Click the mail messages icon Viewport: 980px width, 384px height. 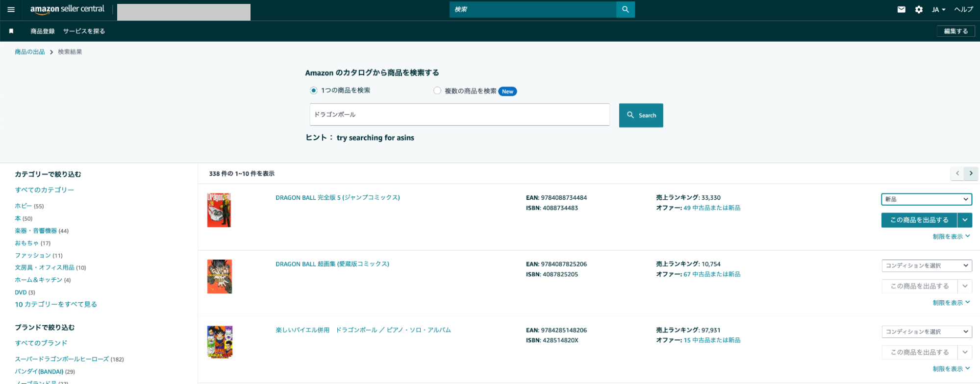click(x=901, y=9)
